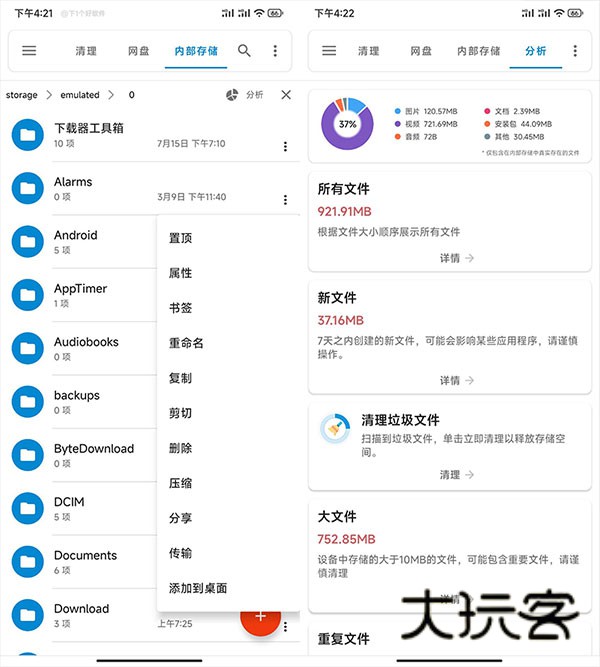Tap the clean junk files broom icon

[x=334, y=428]
